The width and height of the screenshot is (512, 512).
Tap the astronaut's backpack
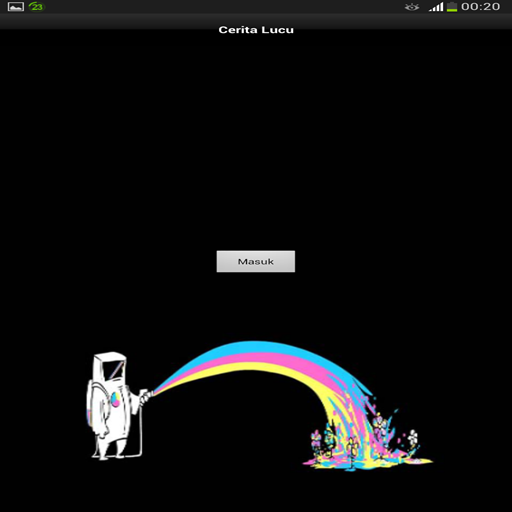[92, 405]
